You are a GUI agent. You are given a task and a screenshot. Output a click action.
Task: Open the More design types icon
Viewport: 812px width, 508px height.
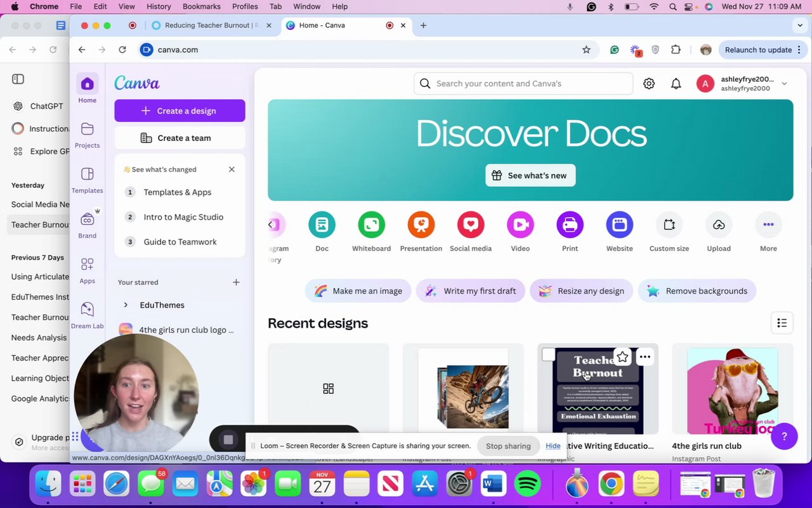pos(768,225)
